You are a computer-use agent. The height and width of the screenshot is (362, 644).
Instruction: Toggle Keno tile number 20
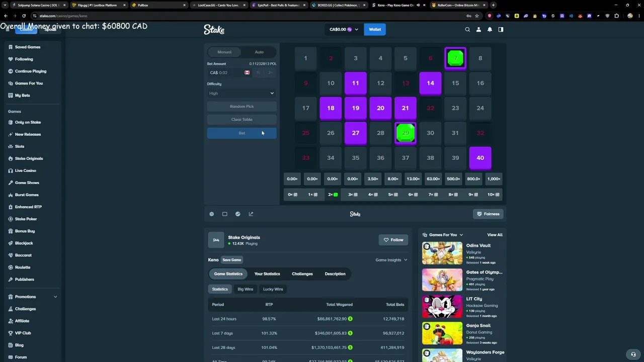pyautogui.click(x=380, y=108)
